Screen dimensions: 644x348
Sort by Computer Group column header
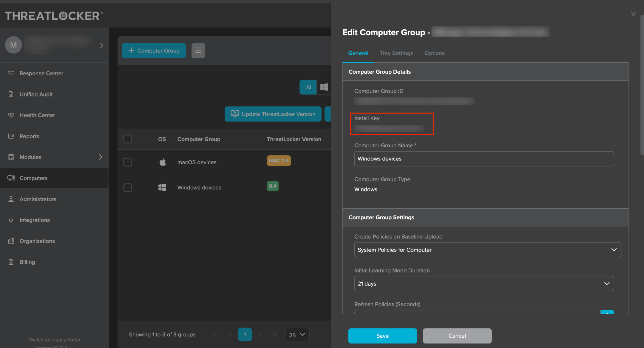[x=199, y=139]
